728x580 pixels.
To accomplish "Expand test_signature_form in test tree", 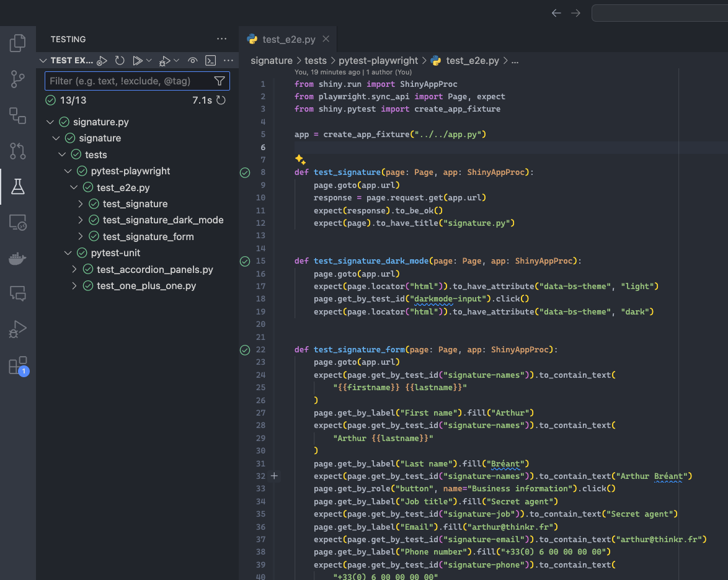I will click(x=81, y=236).
